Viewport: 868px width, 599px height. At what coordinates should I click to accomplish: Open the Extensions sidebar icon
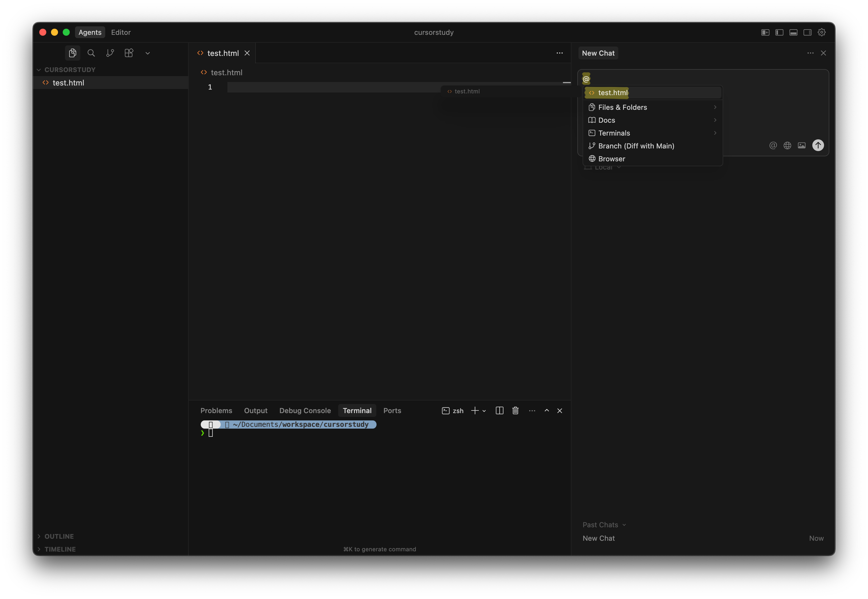click(129, 53)
